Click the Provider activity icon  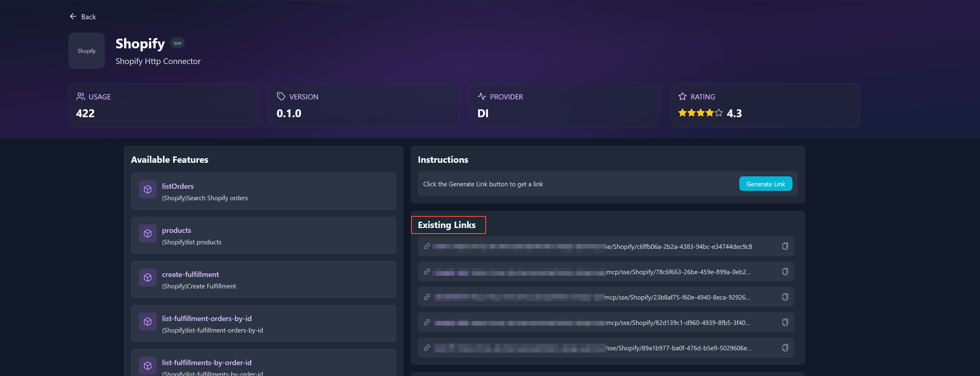[482, 97]
